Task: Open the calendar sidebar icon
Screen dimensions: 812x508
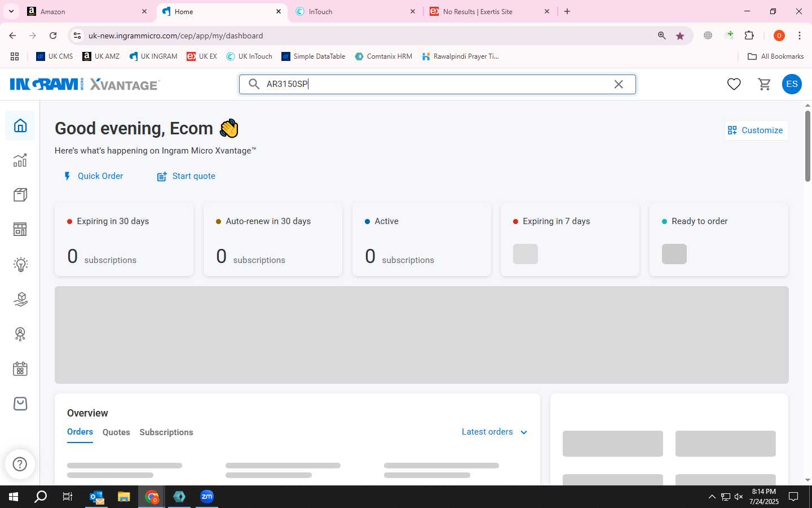Action: pos(20,369)
